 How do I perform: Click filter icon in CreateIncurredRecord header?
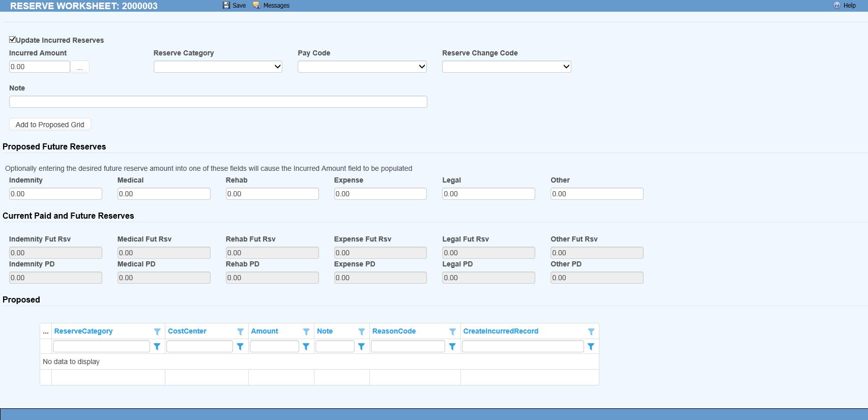591,332
